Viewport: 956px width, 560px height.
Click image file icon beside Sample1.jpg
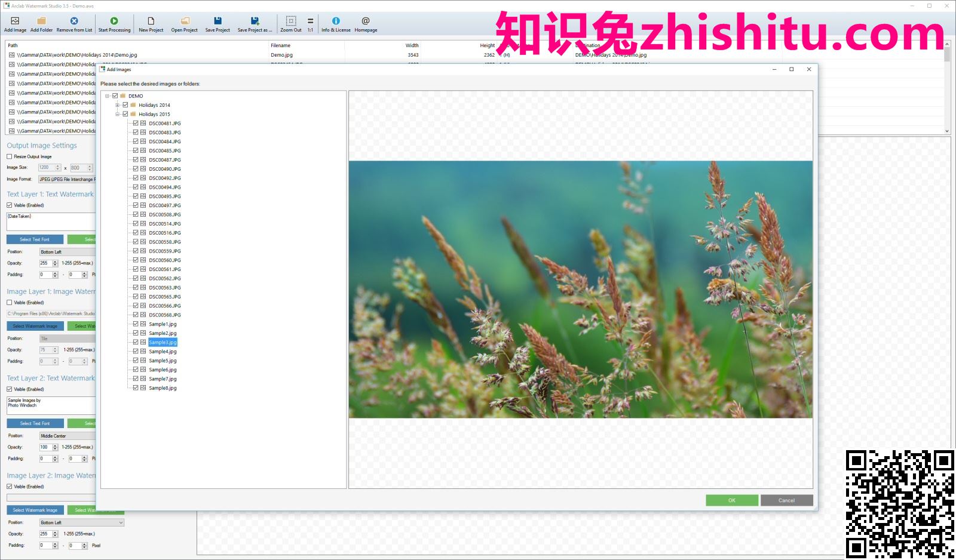(x=143, y=324)
